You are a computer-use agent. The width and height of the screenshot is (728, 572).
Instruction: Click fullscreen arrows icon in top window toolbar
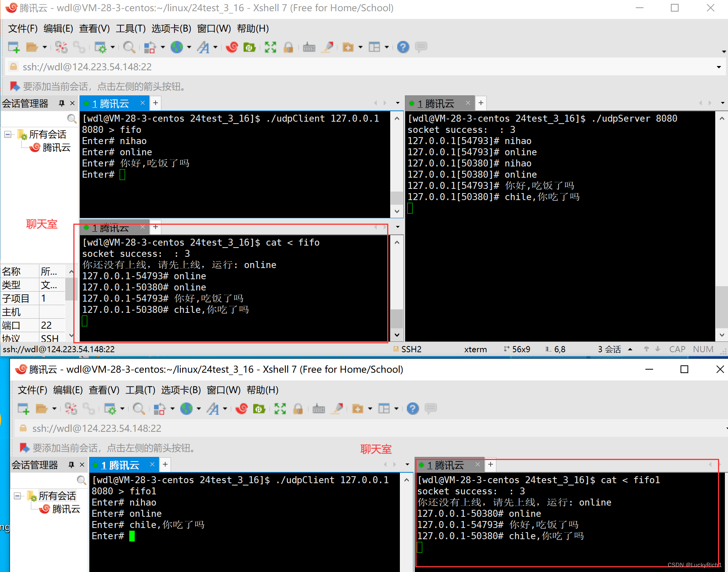tap(271, 47)
